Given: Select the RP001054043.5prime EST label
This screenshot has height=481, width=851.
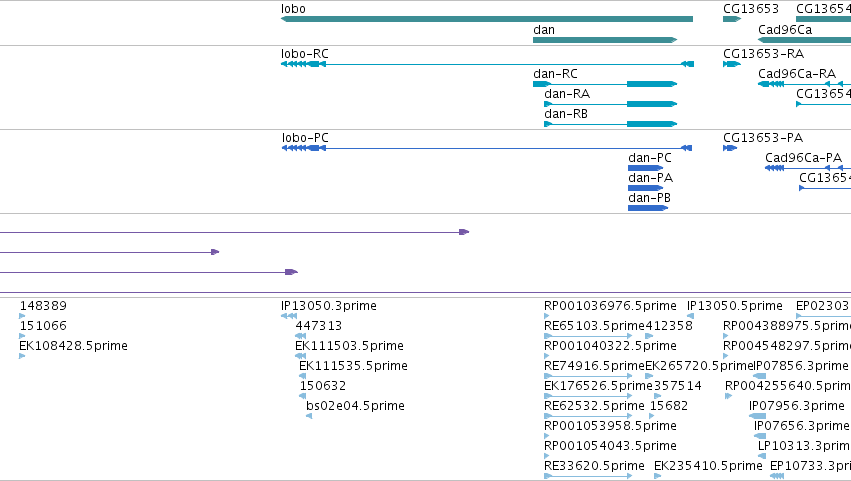Looking at the screenshot, I should coord(610,446).
